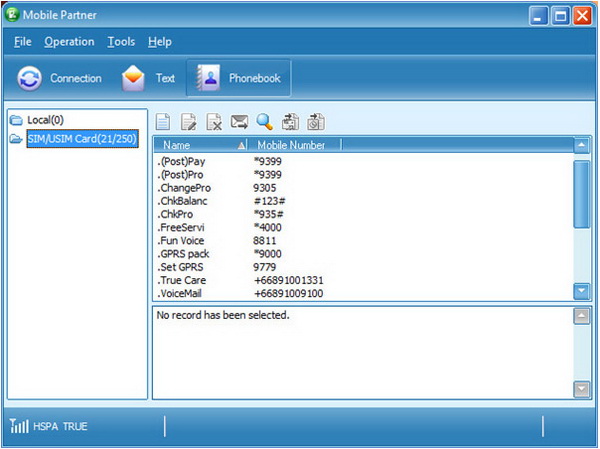Click the number +66891009100

[289, 294]
